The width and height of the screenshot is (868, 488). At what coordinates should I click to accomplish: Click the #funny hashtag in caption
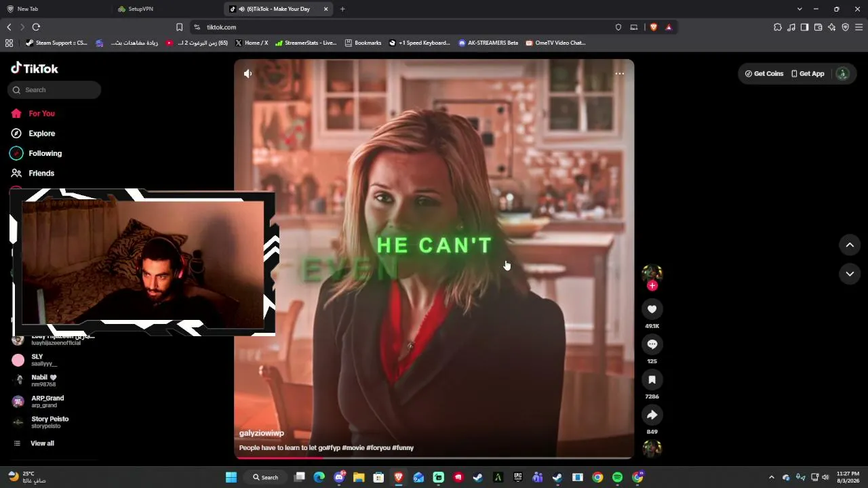403,448
